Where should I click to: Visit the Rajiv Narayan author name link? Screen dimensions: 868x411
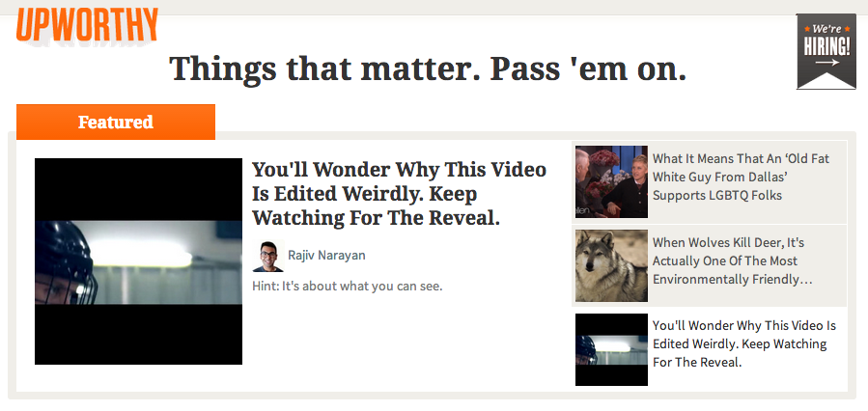click(x=326, y=256)
